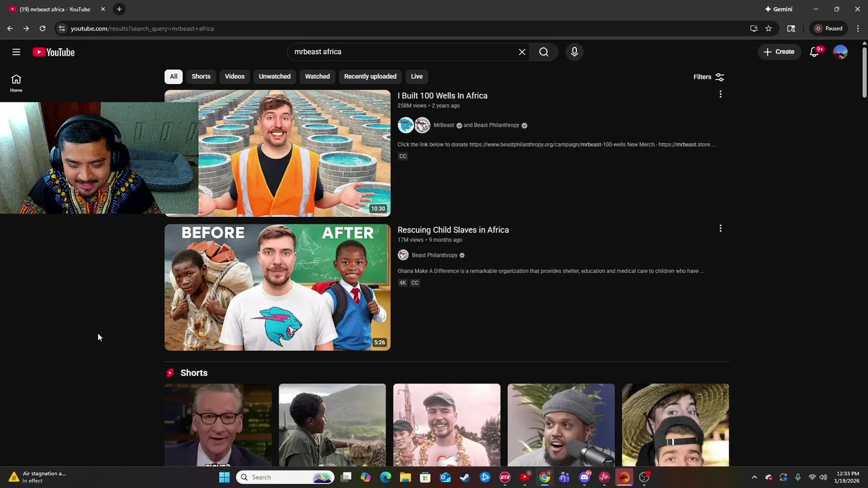Click the browser address bar URL

[142, 28]
